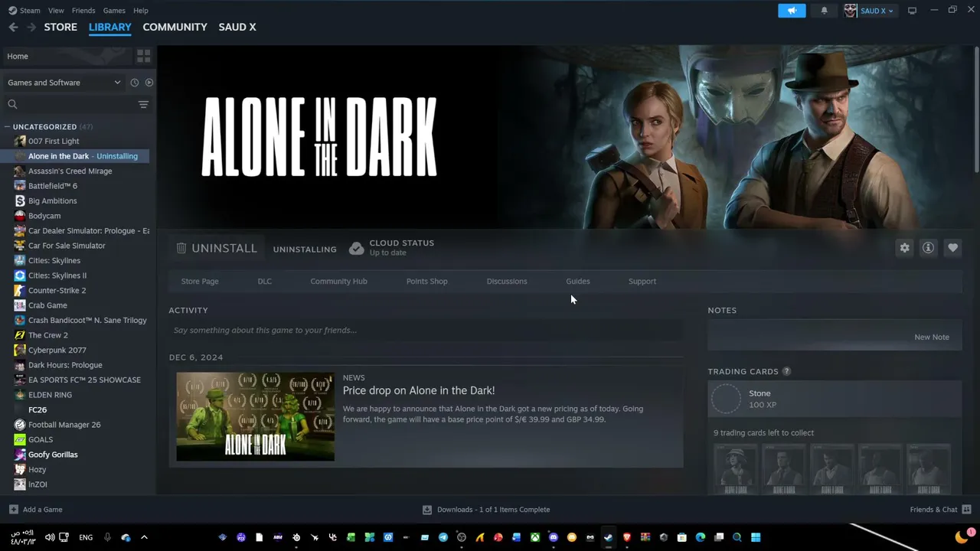
Task: Switch library to grid collections view icon
Action: [143, 56]
